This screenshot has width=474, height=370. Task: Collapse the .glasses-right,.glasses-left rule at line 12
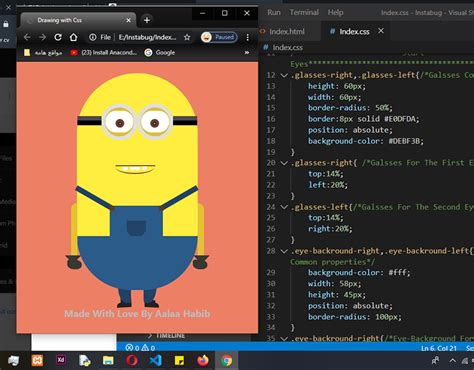[284, 75]
